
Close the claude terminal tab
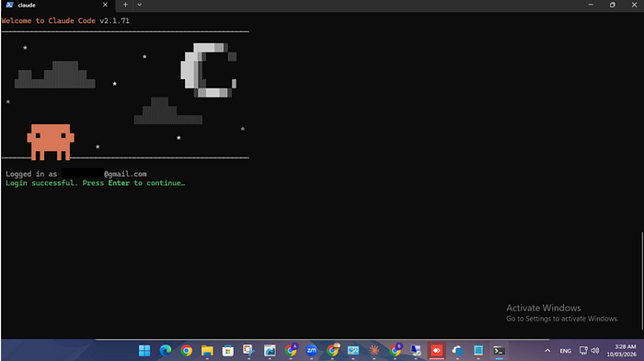(105, 5)
